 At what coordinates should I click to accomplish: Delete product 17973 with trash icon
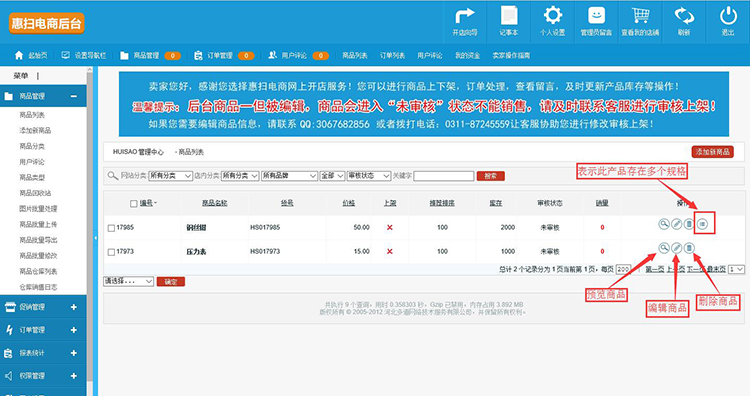click(x=689, y=248)
